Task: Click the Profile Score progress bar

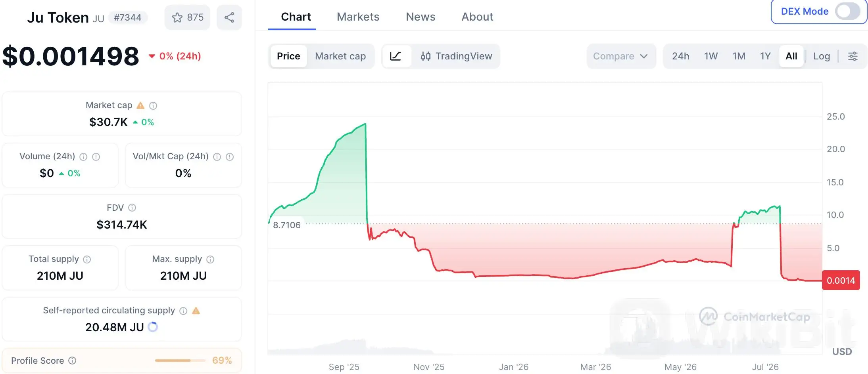Action: pyautogui.click(x=181, y=361)
